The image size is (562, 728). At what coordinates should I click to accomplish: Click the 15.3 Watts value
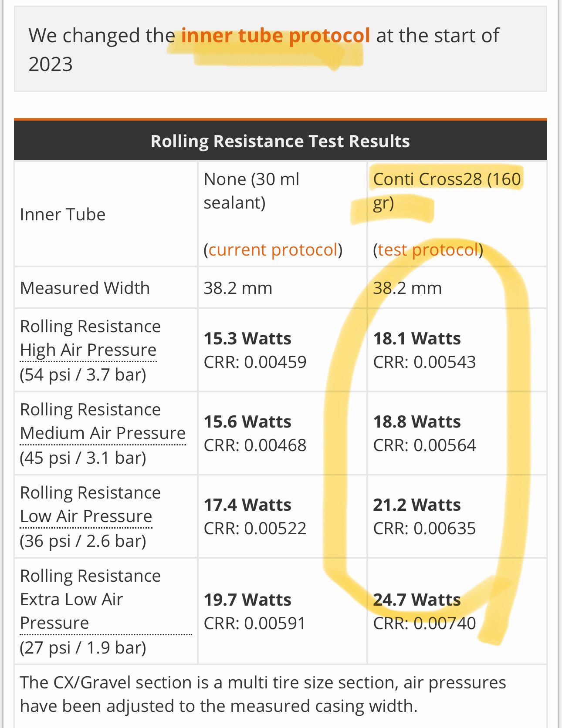tap(247, 339)
